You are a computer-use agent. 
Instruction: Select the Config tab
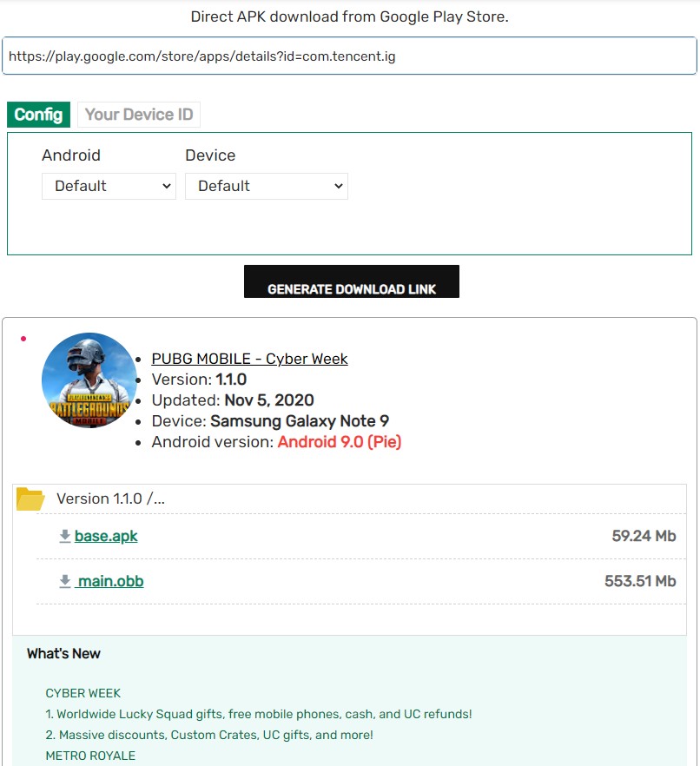pyautogui.click(x=38, y=115)
